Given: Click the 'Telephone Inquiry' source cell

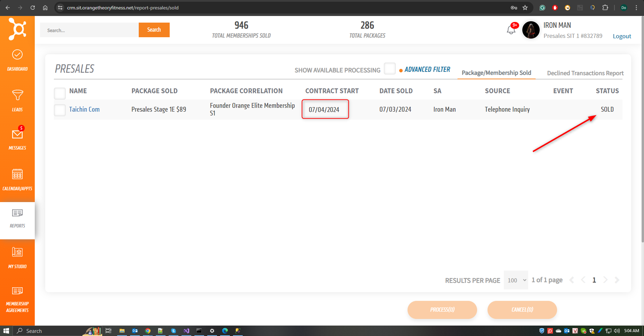Looking at the screenshot, I should 507,109.
